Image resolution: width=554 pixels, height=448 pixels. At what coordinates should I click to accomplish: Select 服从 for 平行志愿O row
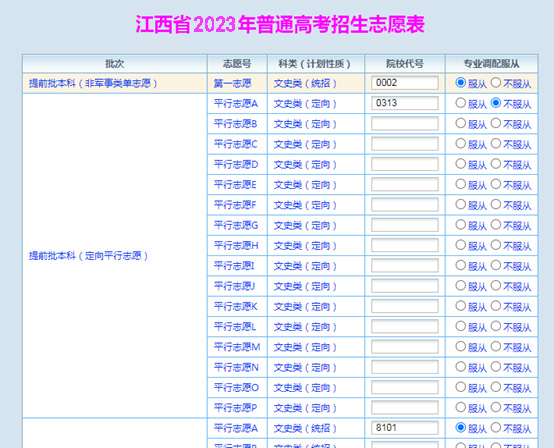click(x=460, y=387)
